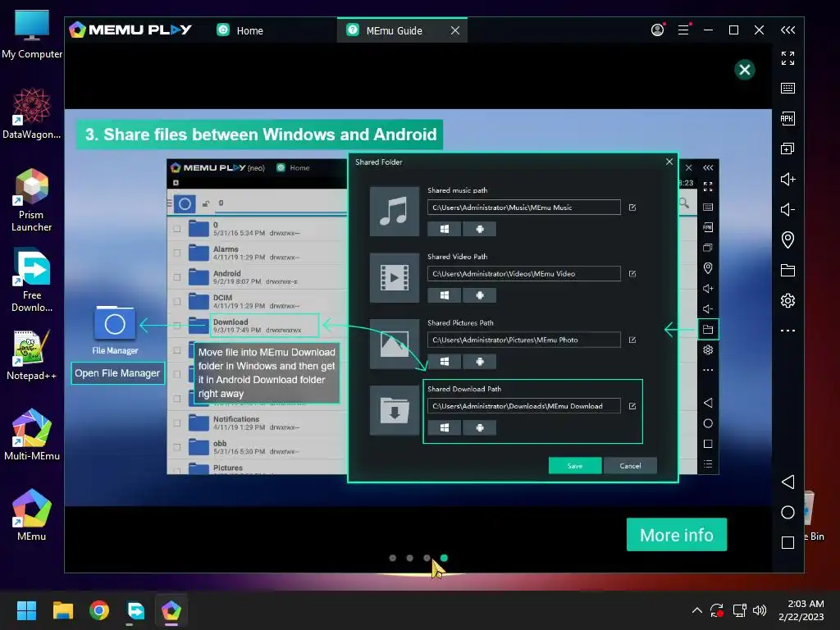Open File Explorer from the taskbar
The width and height of the screenshot is (840, 630).
[x=62, y=610]
